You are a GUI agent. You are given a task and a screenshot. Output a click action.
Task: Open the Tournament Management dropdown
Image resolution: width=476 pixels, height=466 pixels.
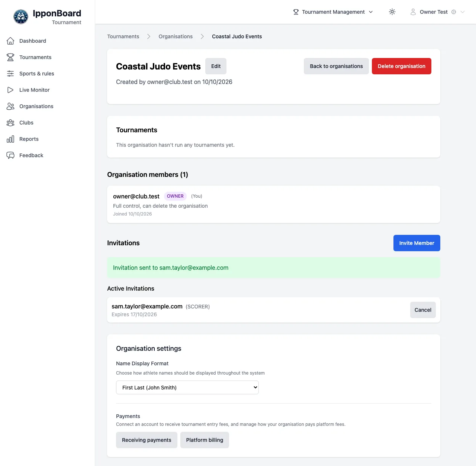[x=333, y=12]
